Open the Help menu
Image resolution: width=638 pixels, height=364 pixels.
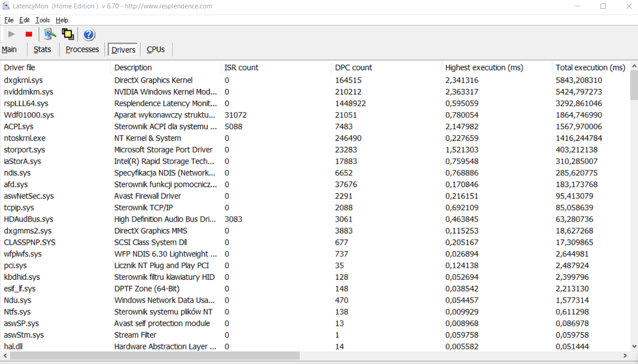(62, 20)
